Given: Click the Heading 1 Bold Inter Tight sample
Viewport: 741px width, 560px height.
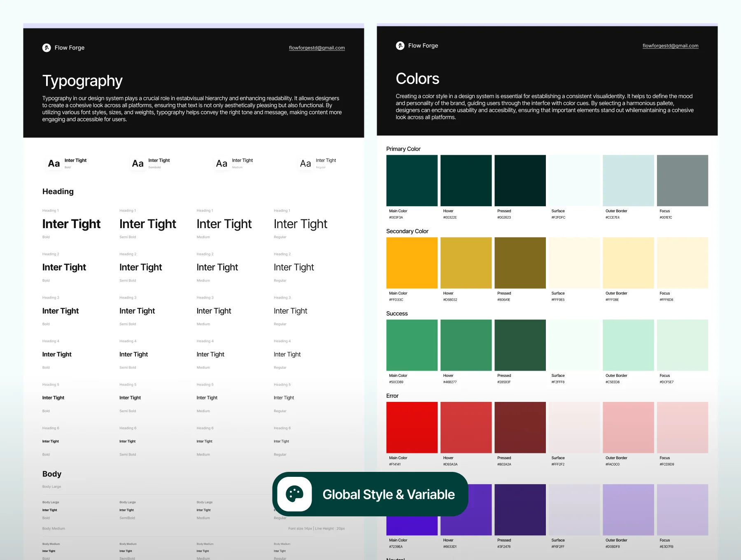Looking at the screenshot, I should 71,224.
